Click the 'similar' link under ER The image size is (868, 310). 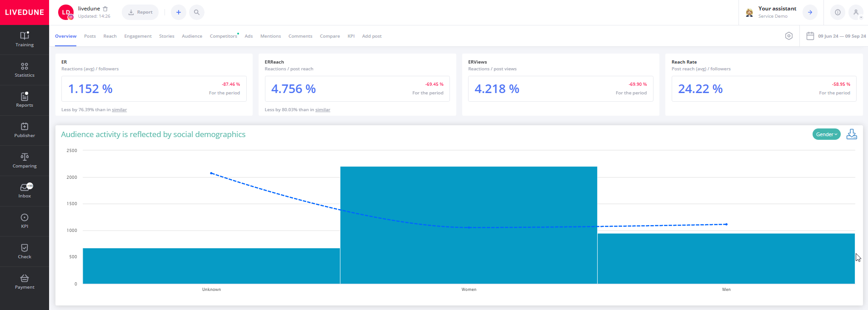pos(120,110)
